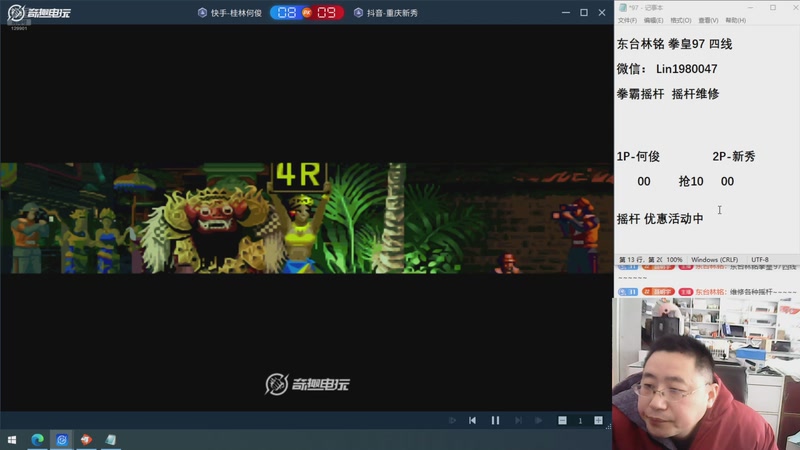Click the dimmed play arrow after the skip button

(x=539, y=420)
